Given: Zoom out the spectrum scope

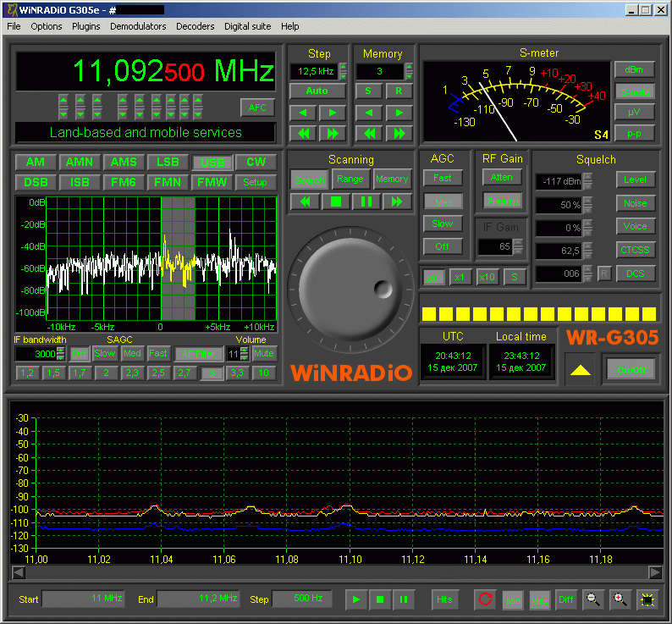Looking at the screenshot, I should click(593, 599).
